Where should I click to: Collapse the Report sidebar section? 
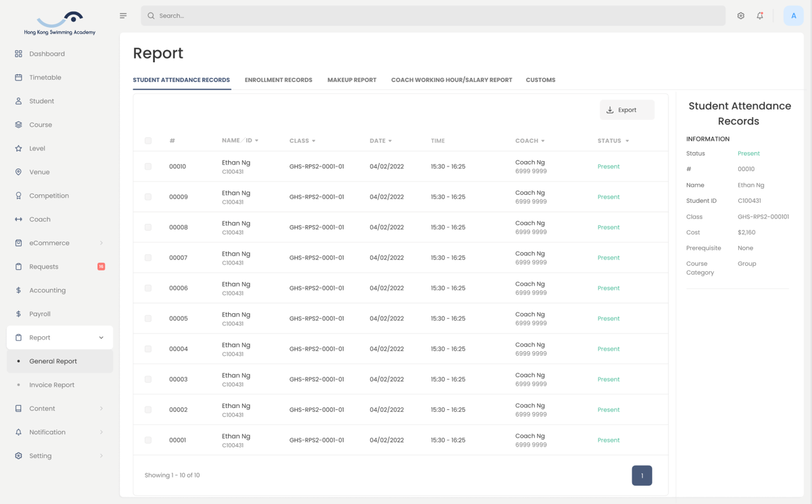point(101,338)
